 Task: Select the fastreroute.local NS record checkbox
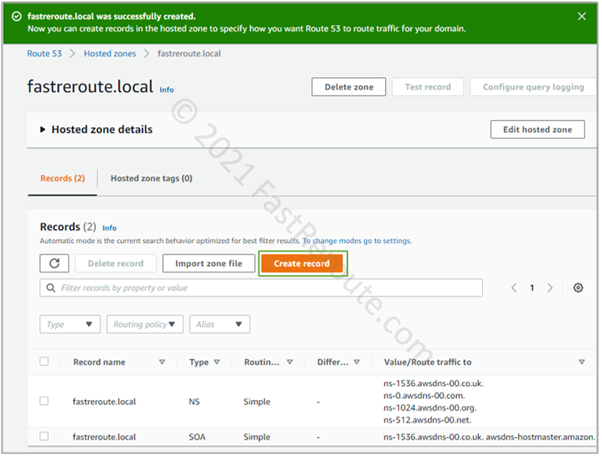click(44, 401)
